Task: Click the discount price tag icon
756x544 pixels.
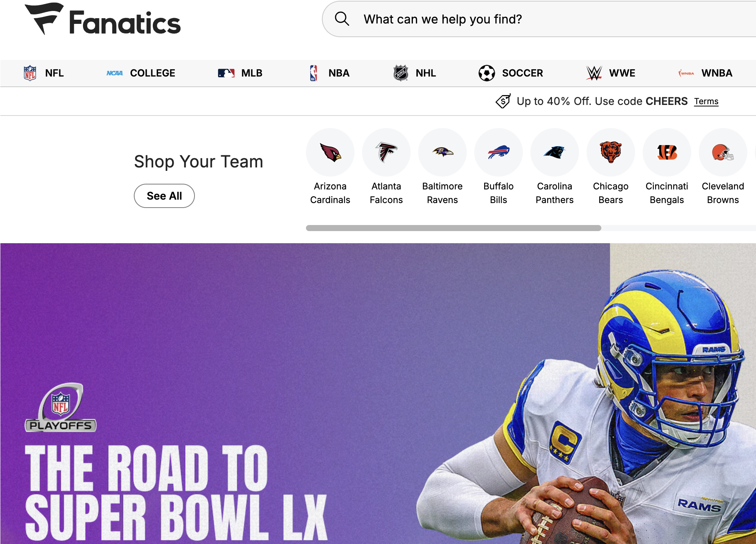Action: click(503, 101)
